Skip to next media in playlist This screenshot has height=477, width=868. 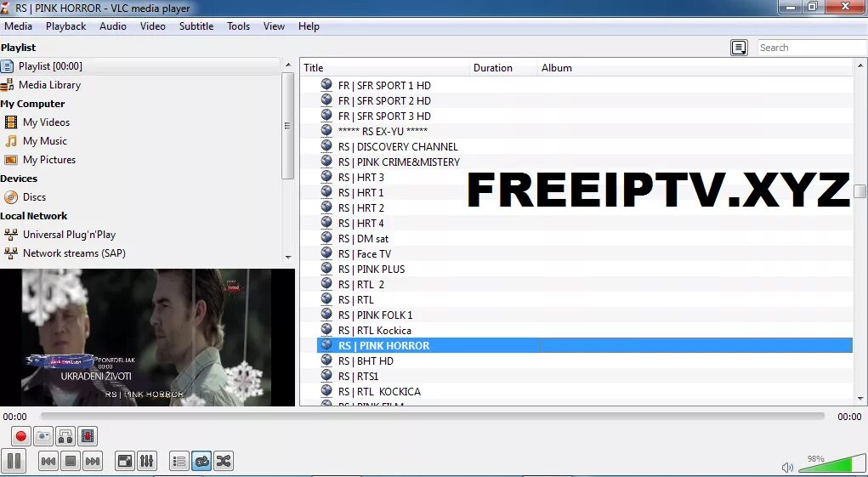(93, 461)
